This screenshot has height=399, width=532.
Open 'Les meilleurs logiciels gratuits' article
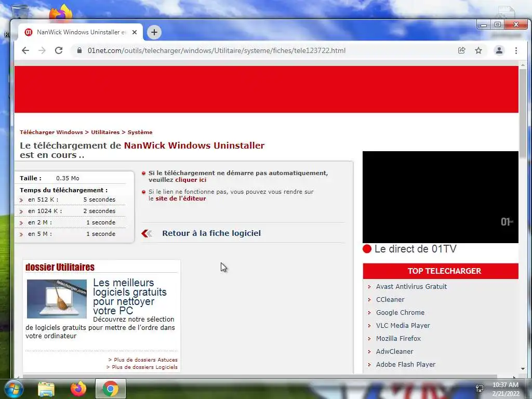tap(129, 297)
